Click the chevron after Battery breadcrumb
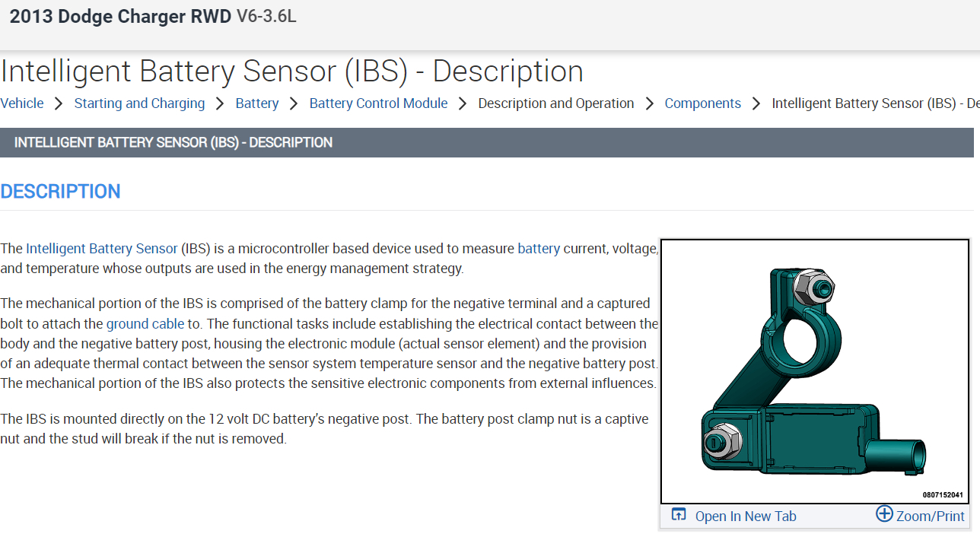 (x=294, y=103)
